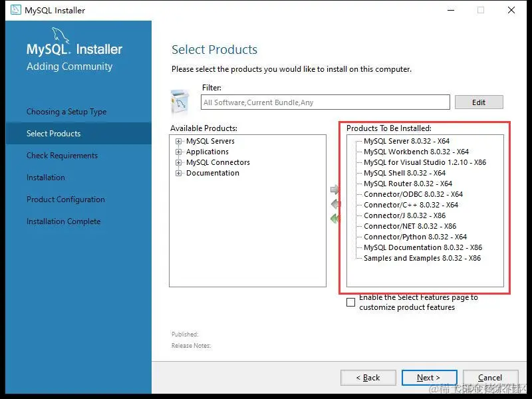Select MySQL Server 8.0.32 - X64
The width and height of the screenshot is (532, 399).
(406, 141)
